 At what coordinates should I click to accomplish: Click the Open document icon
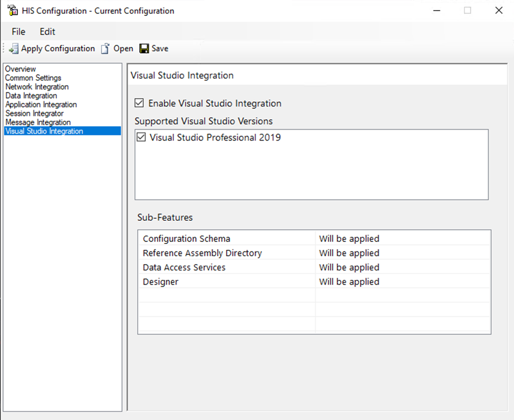click(105, 49)
